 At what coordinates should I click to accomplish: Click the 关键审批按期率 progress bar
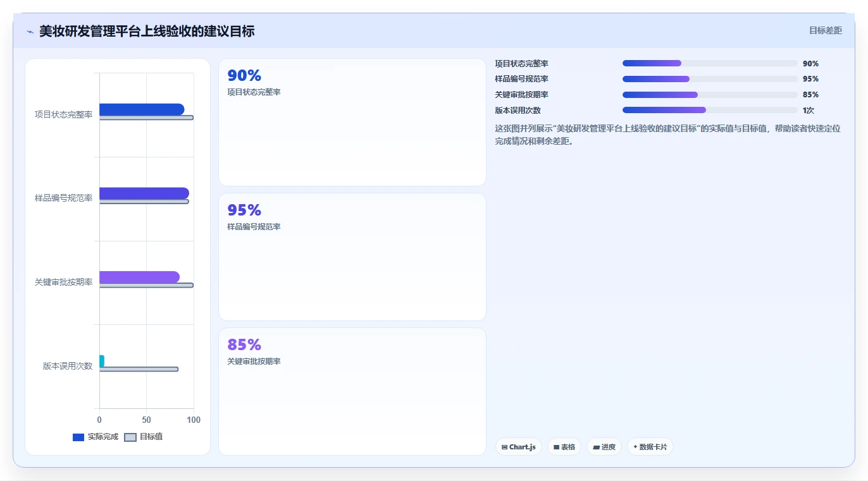710,95
